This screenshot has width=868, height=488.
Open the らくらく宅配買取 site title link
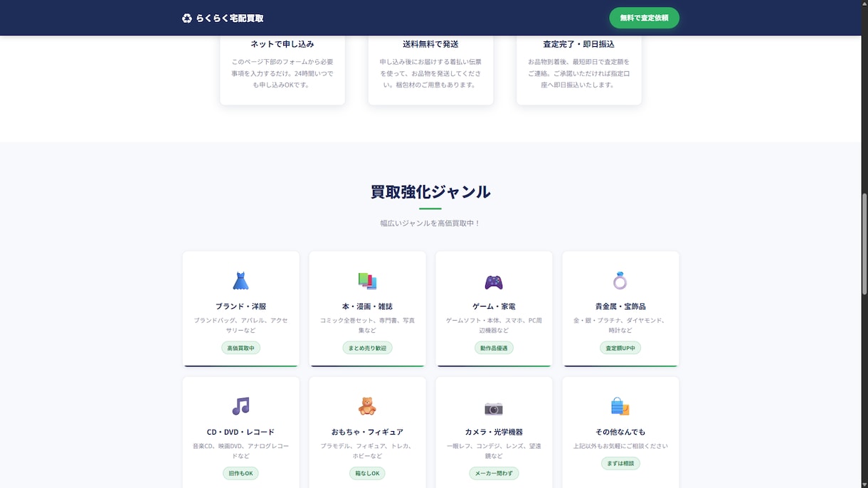pyautogui.click(x=223, y=18)
